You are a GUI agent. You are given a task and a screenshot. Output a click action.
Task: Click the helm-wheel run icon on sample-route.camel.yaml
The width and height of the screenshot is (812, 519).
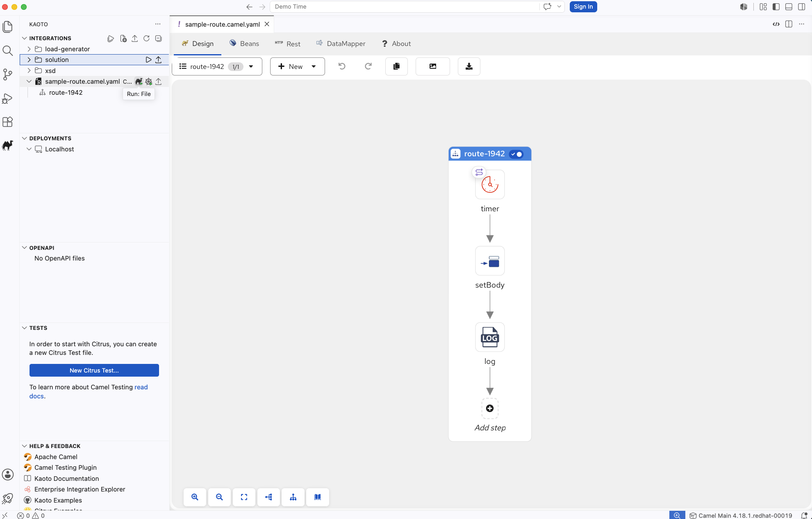pos(149,82)
